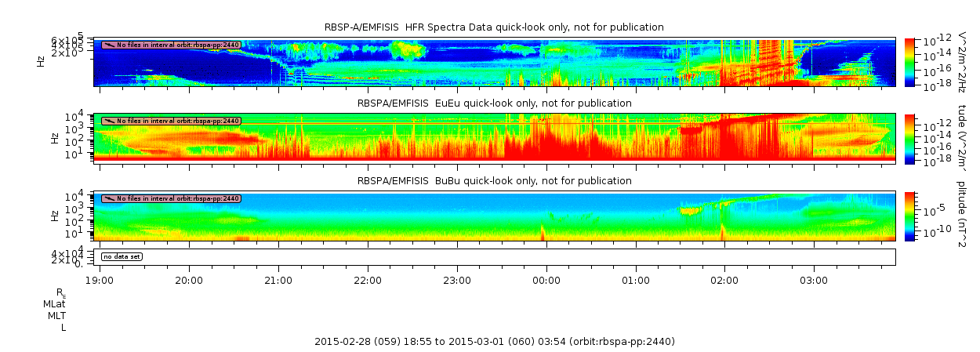Click the 02:00 time axis tick label

pyautogui.click(x=724, y=280)
